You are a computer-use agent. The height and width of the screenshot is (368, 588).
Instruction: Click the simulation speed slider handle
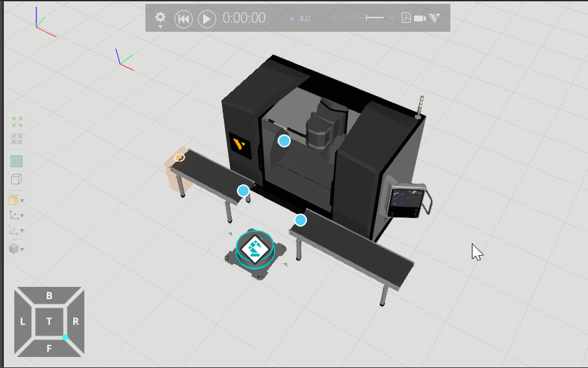(367, 18)
